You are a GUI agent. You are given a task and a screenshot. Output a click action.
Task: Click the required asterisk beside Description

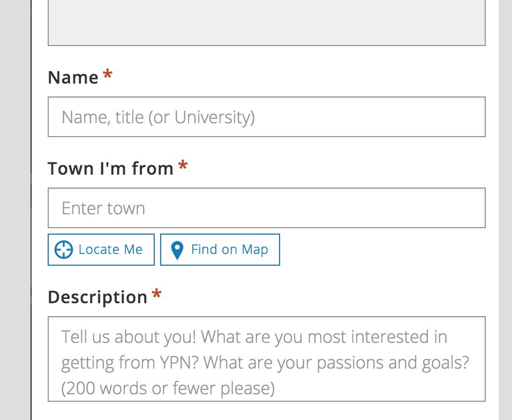[156, 295]
